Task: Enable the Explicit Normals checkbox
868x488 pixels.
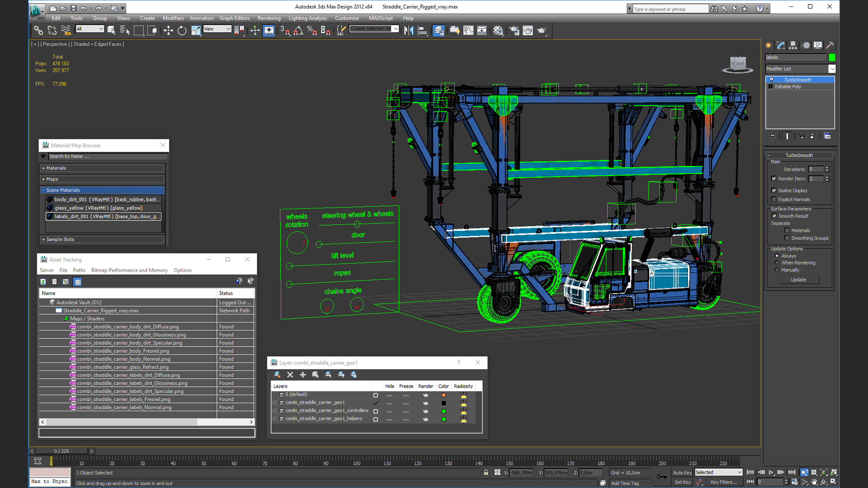Action: click(774, 199)
